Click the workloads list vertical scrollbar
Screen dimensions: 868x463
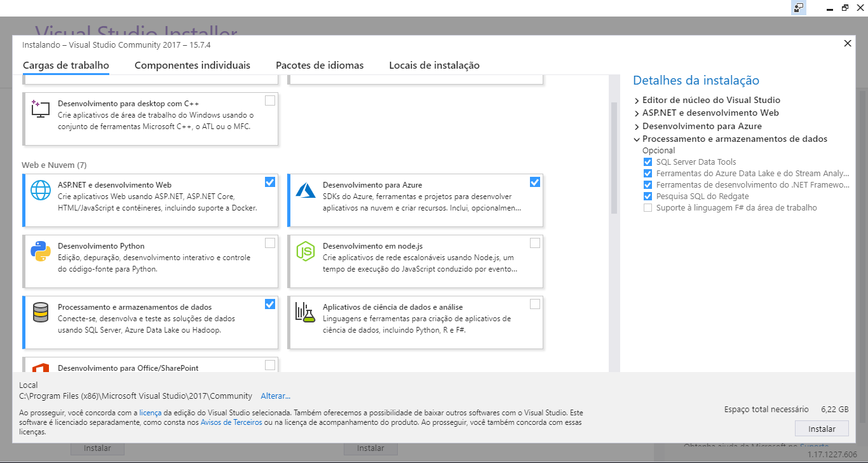tap(614, 159)
